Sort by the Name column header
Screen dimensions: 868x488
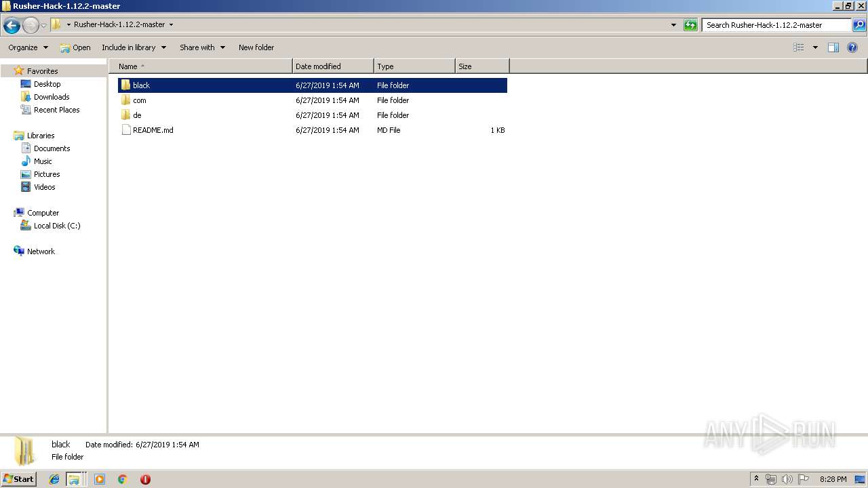tap(200, 66)
